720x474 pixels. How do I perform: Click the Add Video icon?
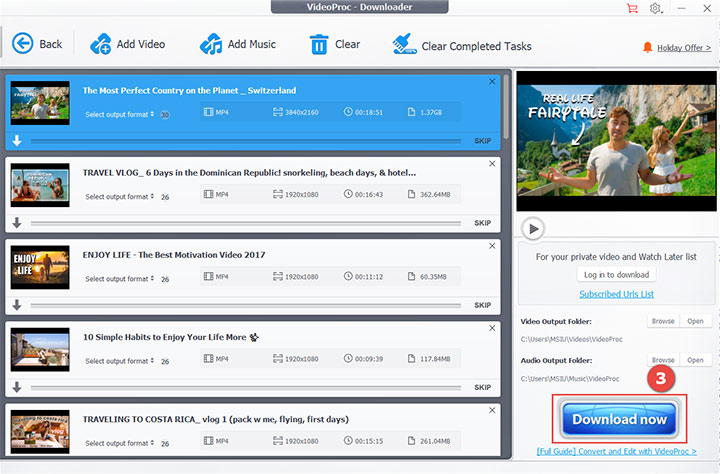coord(101,44)
